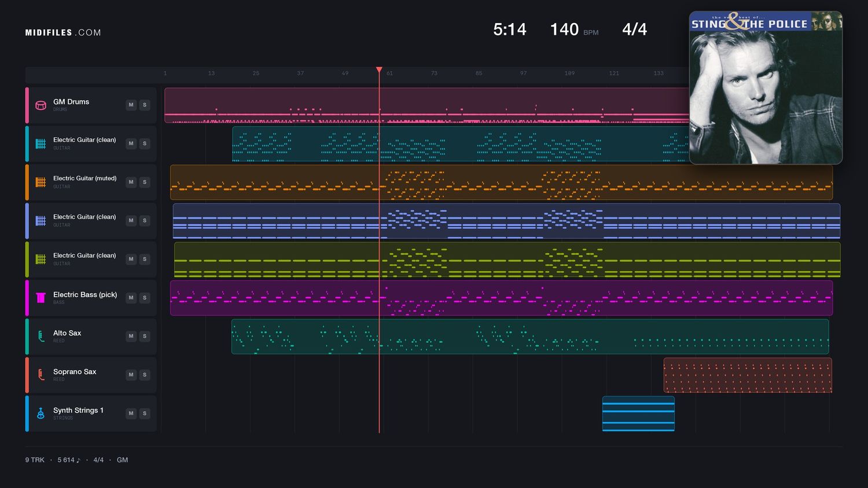Jump to bar 97 on the ruler

523,73
